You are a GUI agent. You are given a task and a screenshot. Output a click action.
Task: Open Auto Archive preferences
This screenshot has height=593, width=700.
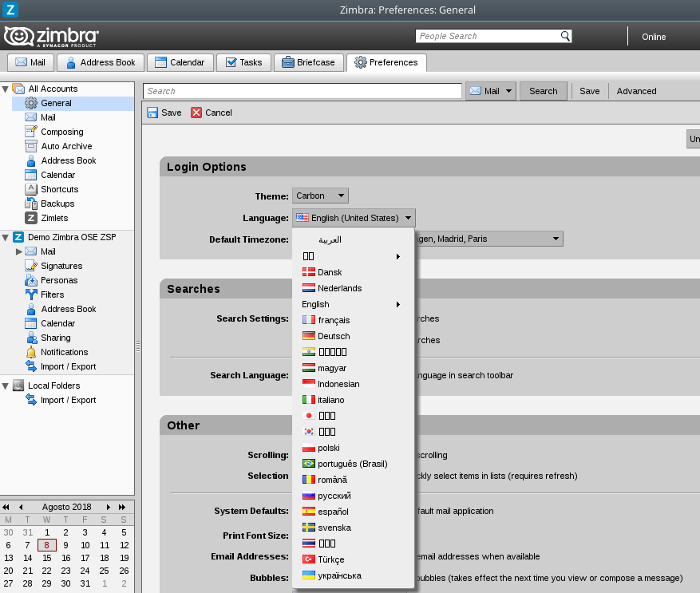pos(66,146)
